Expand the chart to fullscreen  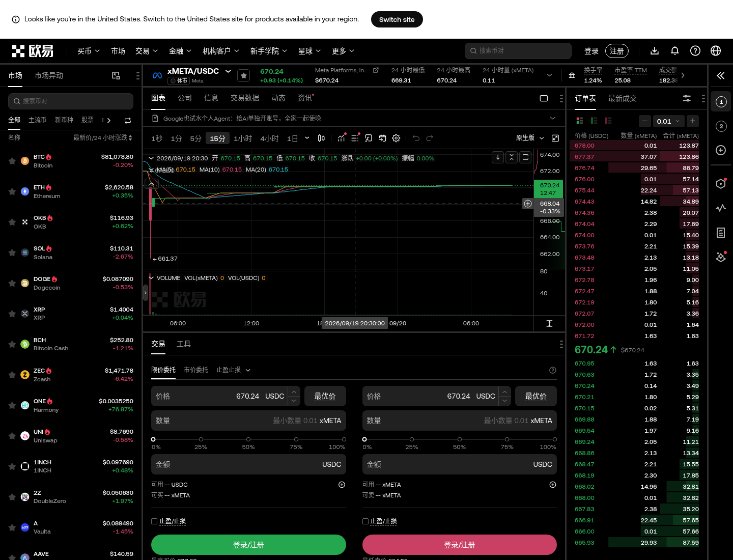click(555, 138)
